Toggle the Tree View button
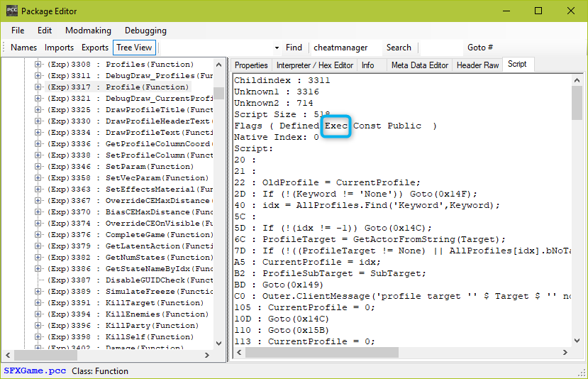This screenshot has height=379, width=588. (x=134, y=48)
